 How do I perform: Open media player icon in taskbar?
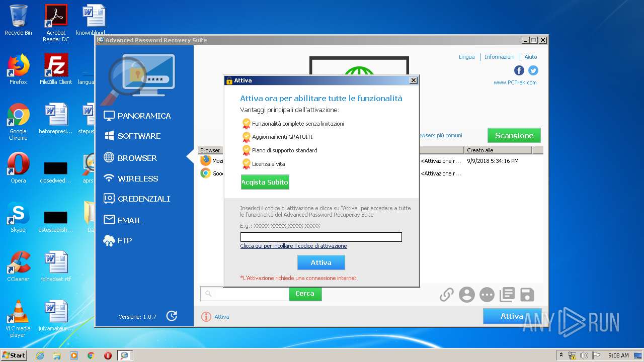click(x=74, y=355)
